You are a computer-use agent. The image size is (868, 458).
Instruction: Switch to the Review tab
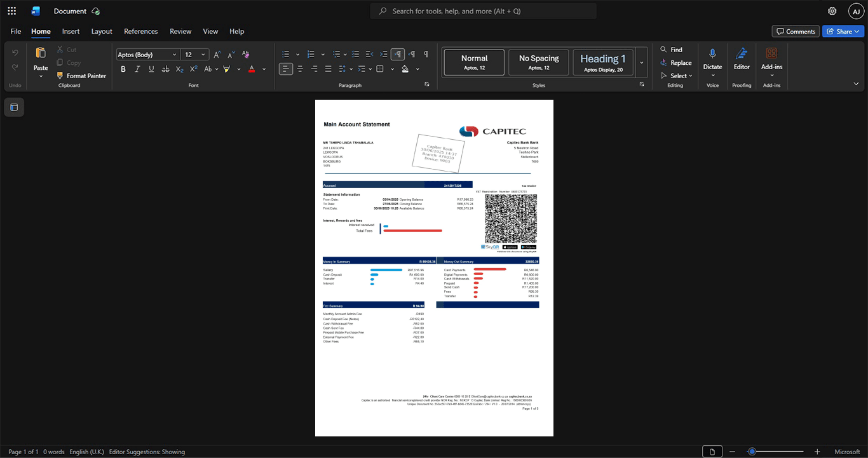pos(180,31)
